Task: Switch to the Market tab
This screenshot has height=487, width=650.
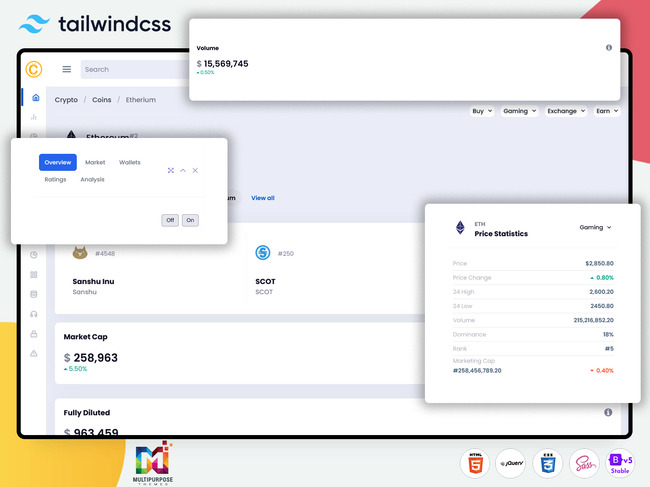Action: click(95, 162)
